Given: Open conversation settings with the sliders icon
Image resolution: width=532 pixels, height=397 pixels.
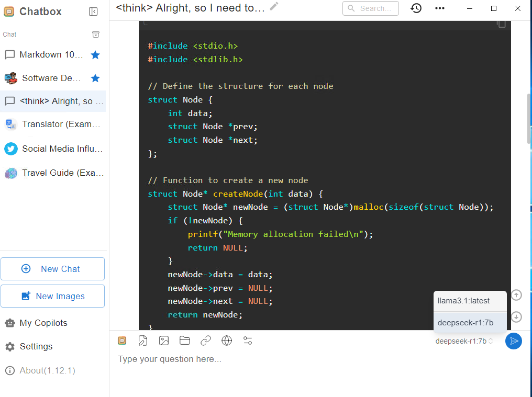Looking at the screenshot, I should (248, 341).
